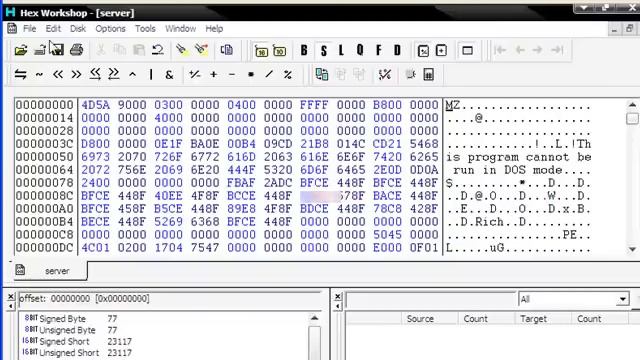
Task: Click the Rotate Left operation icon
Action: 95,74
